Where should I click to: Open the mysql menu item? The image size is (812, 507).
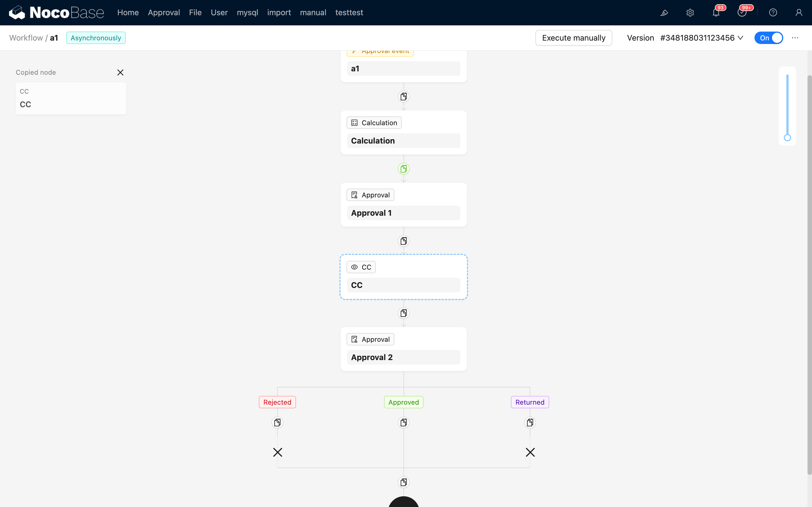coord(247,13)
